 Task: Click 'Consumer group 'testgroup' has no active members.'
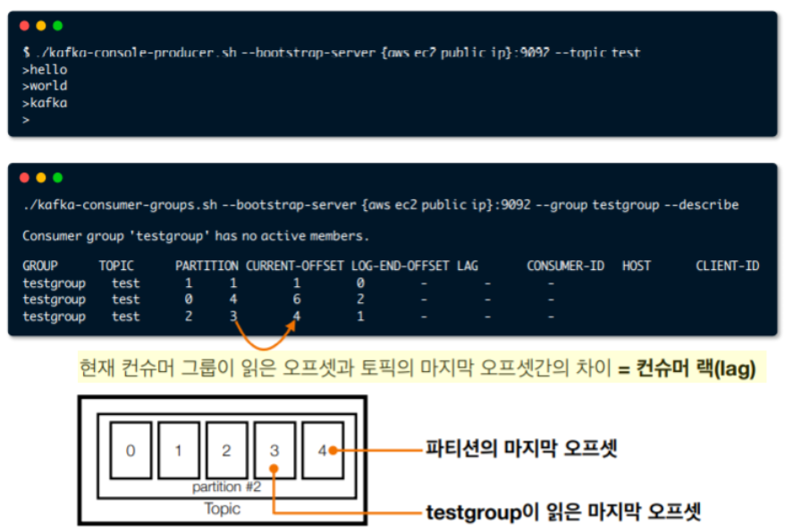coord(195,236)
